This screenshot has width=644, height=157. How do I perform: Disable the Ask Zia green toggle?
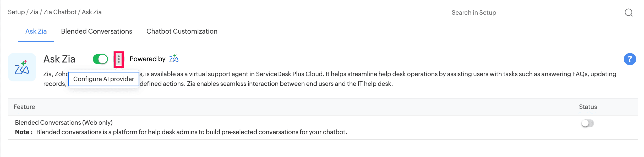click(x=100, y=59)
